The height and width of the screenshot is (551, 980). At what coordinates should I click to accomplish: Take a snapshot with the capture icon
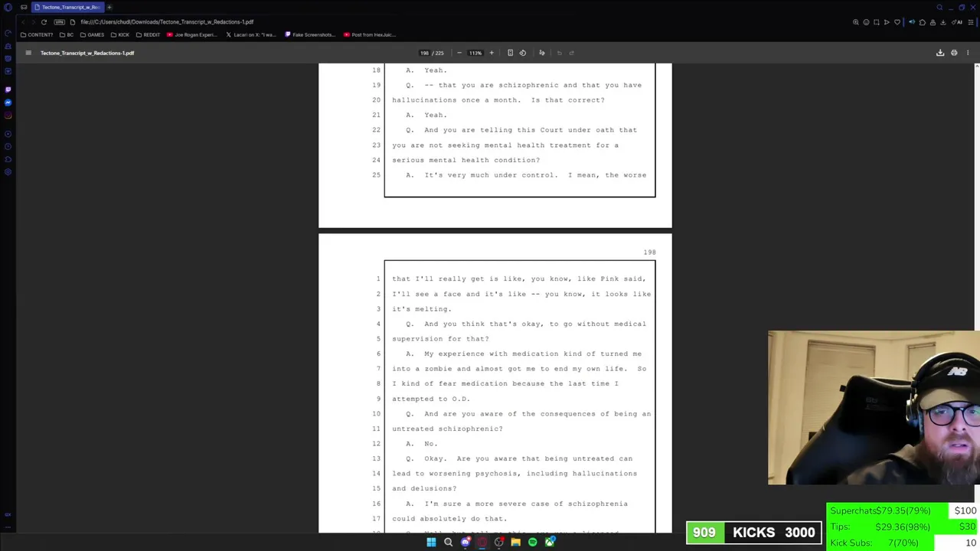pyautogui.click(x=877, y=22)
